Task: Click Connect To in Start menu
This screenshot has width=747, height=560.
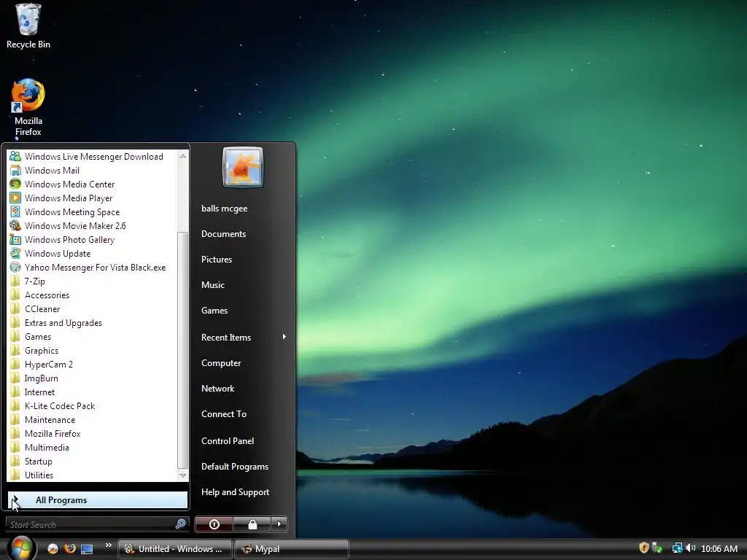Action: coord(224,413)
